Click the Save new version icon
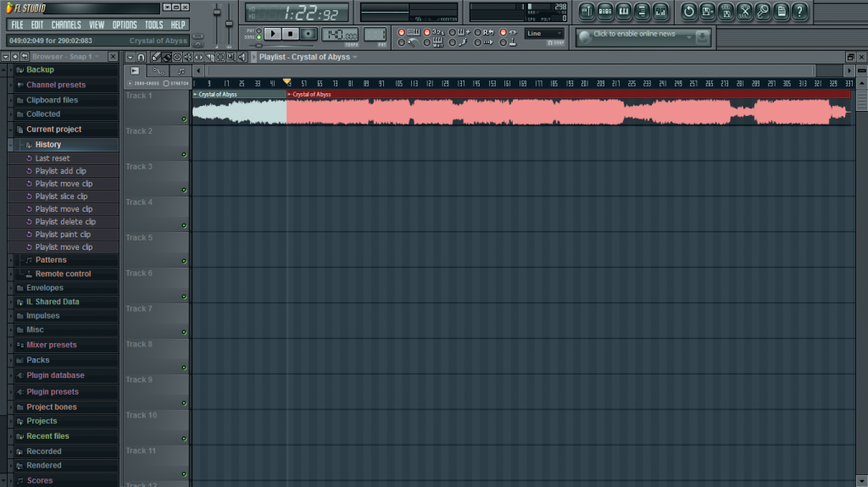 708,11
